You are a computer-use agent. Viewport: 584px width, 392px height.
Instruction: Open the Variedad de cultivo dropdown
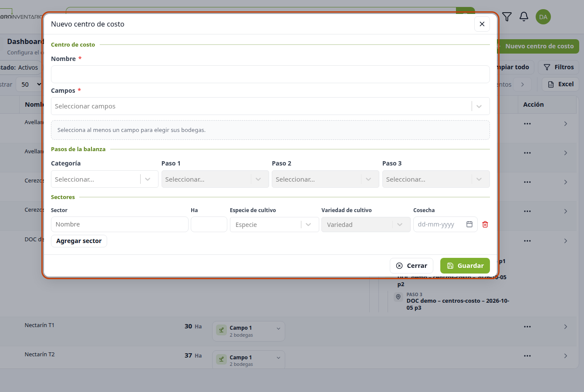(366, 224)
